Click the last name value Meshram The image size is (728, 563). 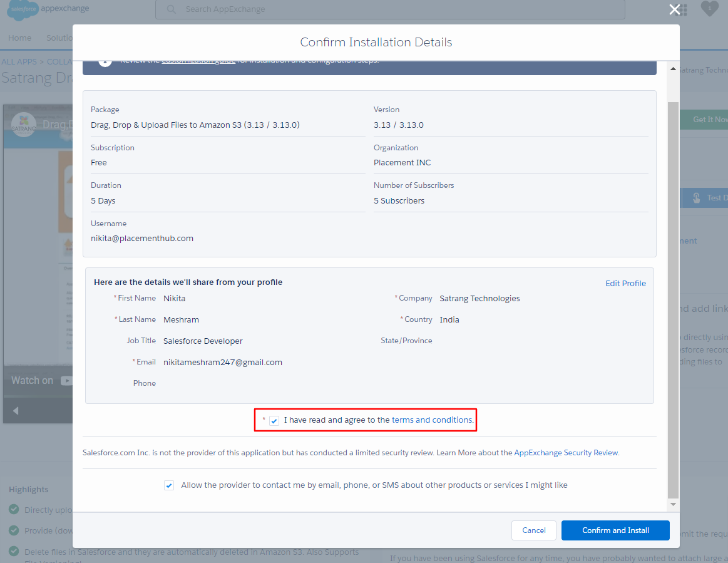coord(181,319)
